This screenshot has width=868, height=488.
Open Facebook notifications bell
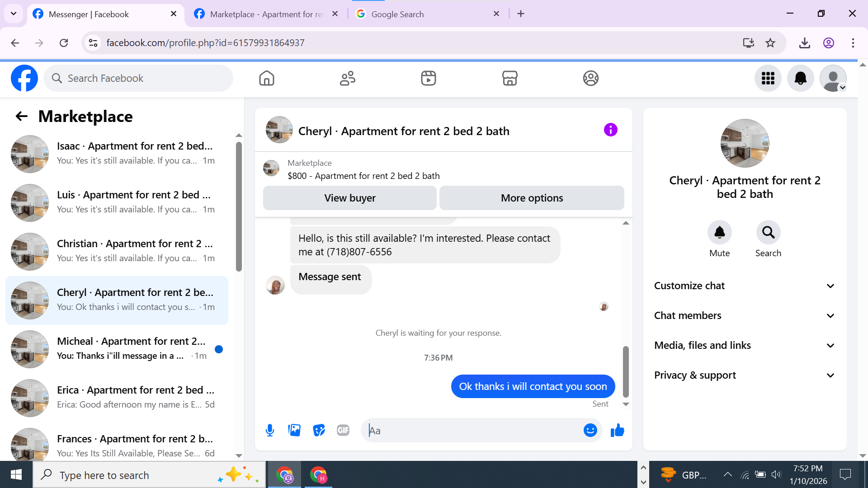pos(800,78)
